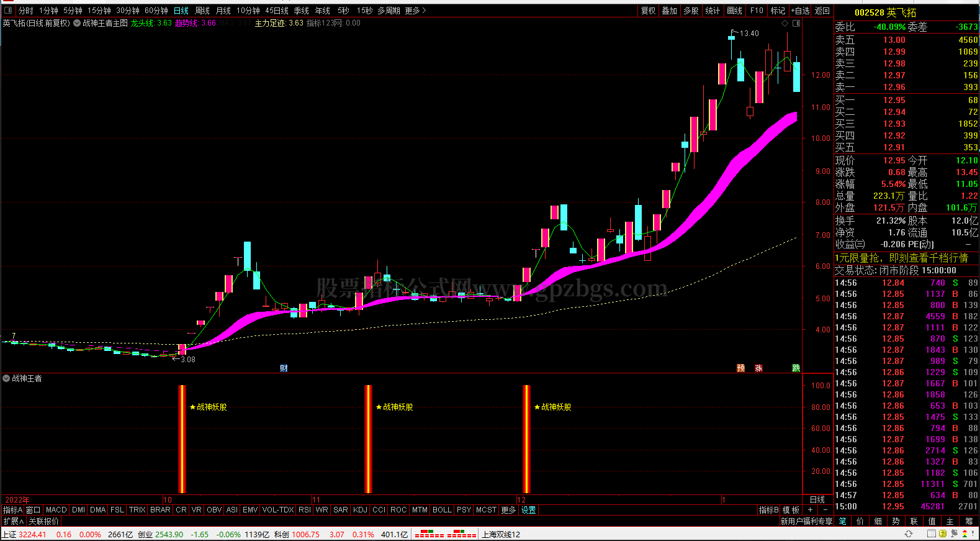
Task: Click the diamond marker icon above chart
Action: [x=784, y=23]
